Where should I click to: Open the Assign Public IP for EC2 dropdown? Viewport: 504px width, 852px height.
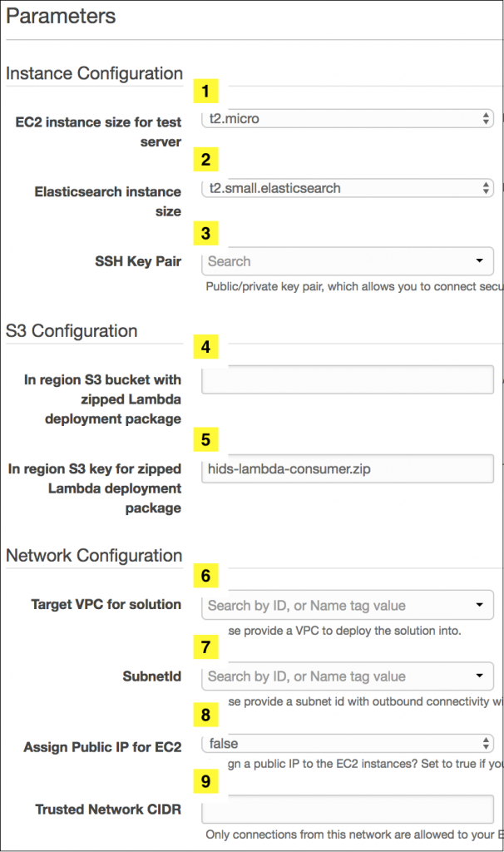346,743
